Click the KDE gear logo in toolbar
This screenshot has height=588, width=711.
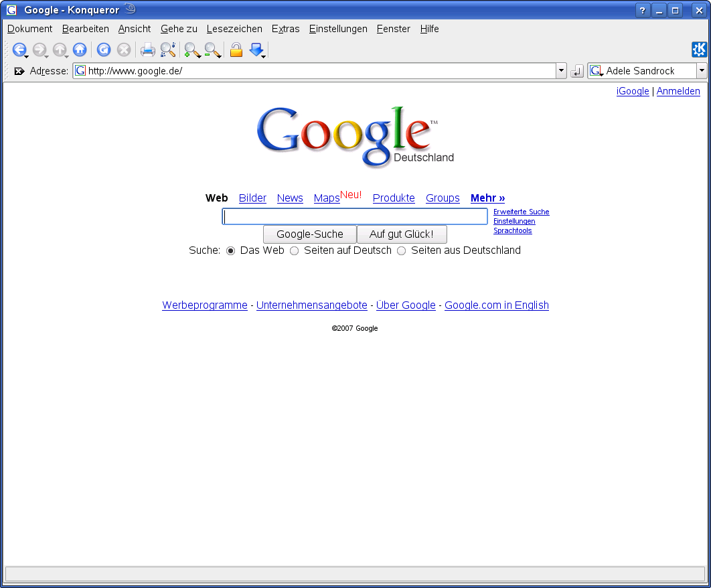(x=699, y=50)
